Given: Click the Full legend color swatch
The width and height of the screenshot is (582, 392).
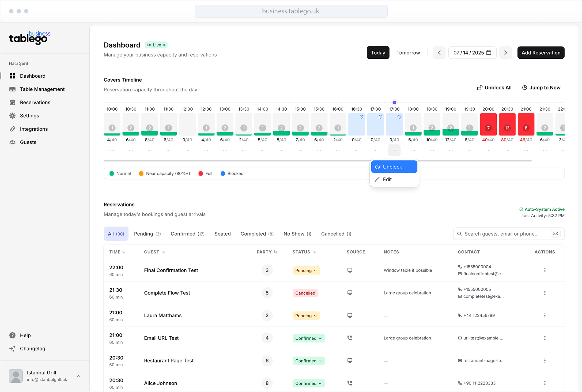Looking at the screenshot, I should [x=201, y=173].
